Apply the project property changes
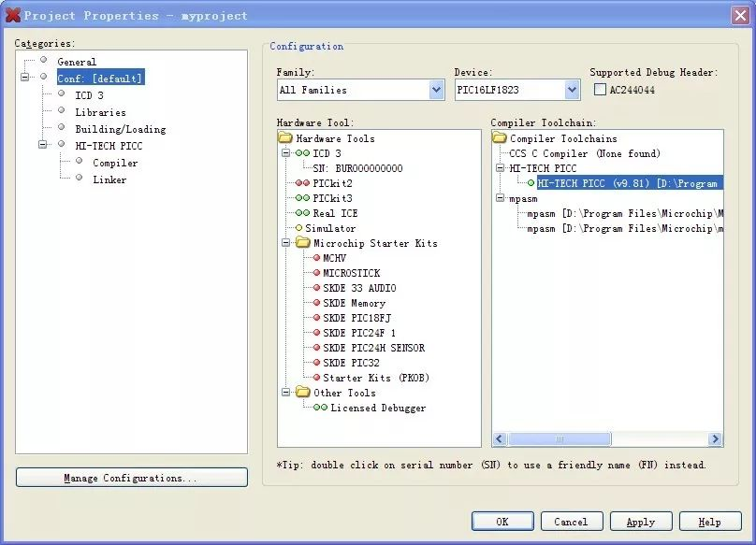Viewport: 756px width, 545px height. 641,522
